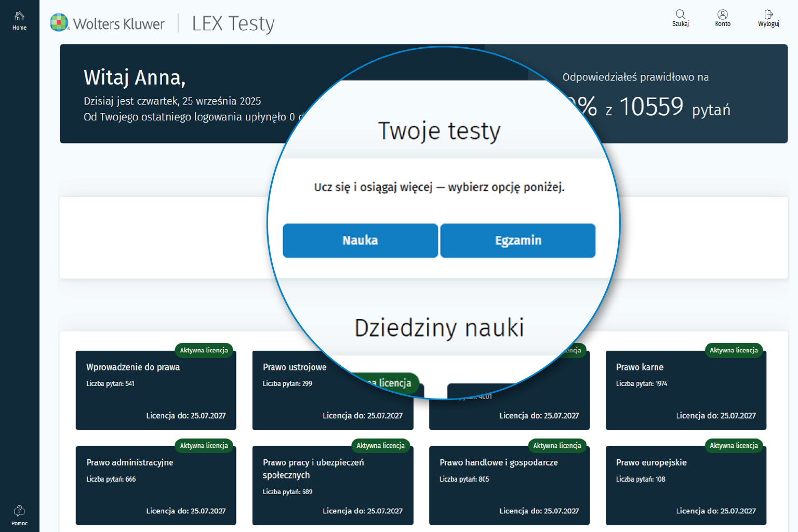Image resolution: width=798 pixels, height=532 pixels.
Task: Click the Wyloguj logout icon
Action: pyautogui.click(x=768, y=18)
